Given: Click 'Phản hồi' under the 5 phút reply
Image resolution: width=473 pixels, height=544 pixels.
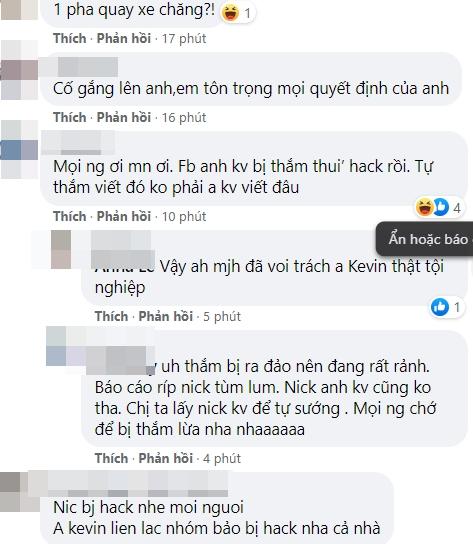Looking at the screenshot, I should pos(166,316).
